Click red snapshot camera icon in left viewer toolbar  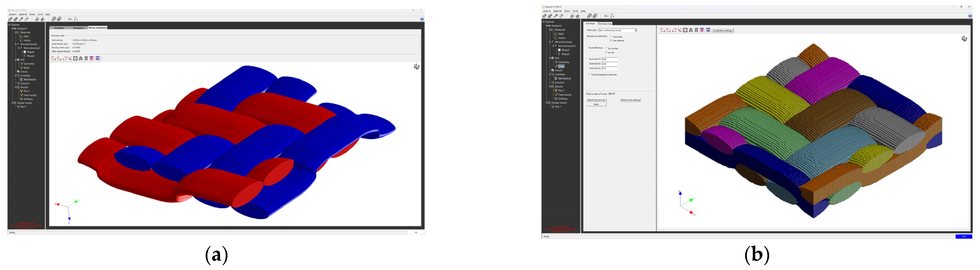click(x=92, y=58)
